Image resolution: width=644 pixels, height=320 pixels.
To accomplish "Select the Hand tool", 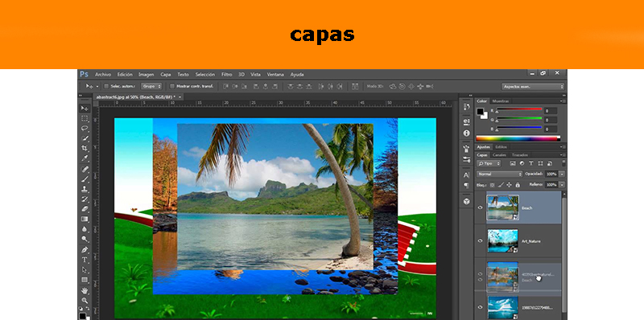I will click(85, 290).
